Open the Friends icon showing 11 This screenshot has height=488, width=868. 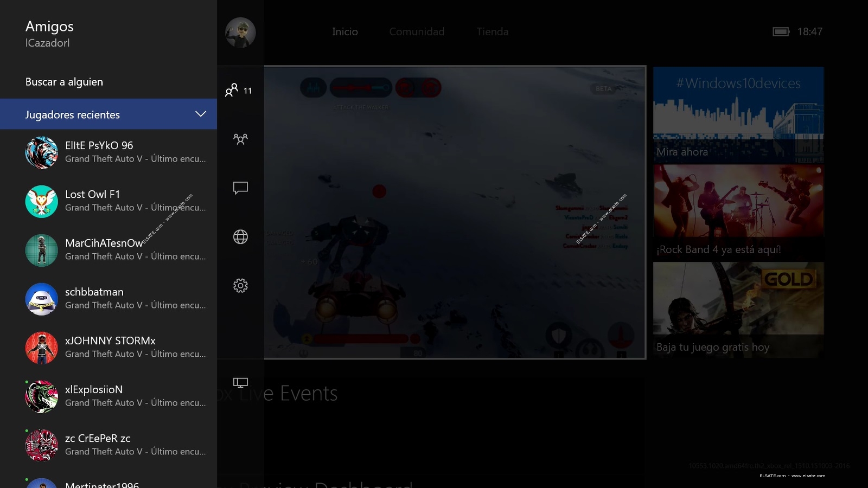pyautogui.click(x=239, y=90)
